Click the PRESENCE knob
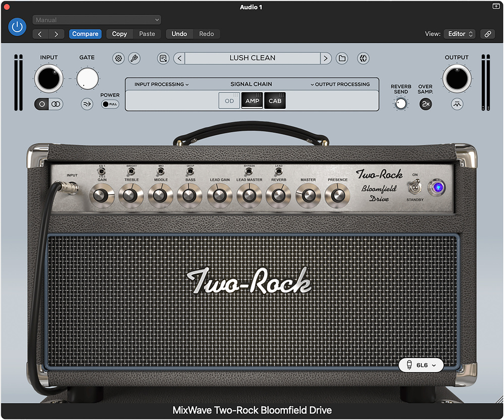 tap(338, 196)
